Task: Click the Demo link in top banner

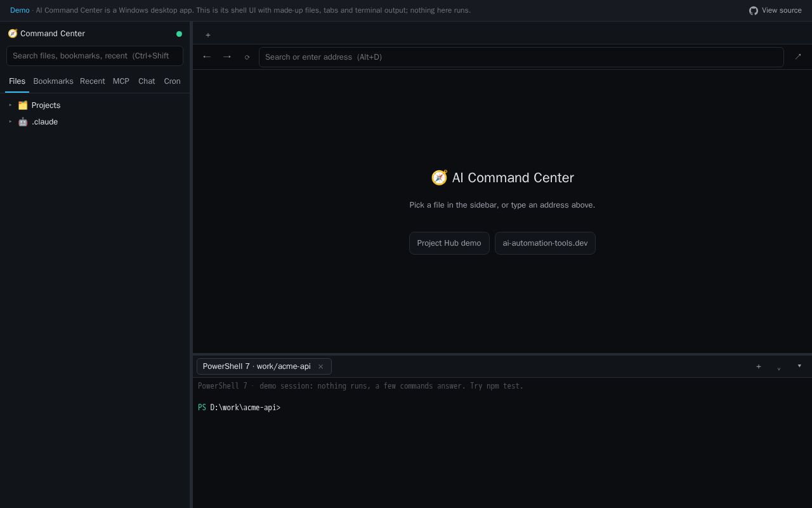Action: [x=20, y=11]
